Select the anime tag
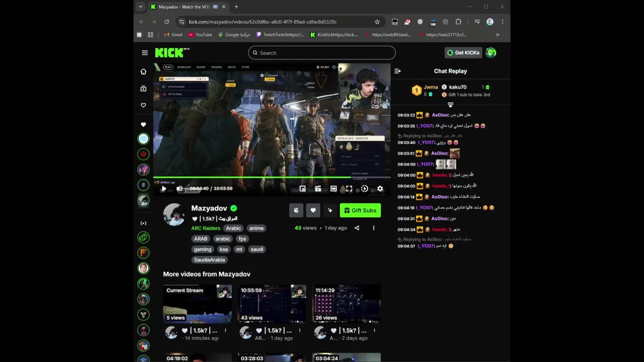Image resolution: width=644 pixels, height=362 pixels. point(256,228)
